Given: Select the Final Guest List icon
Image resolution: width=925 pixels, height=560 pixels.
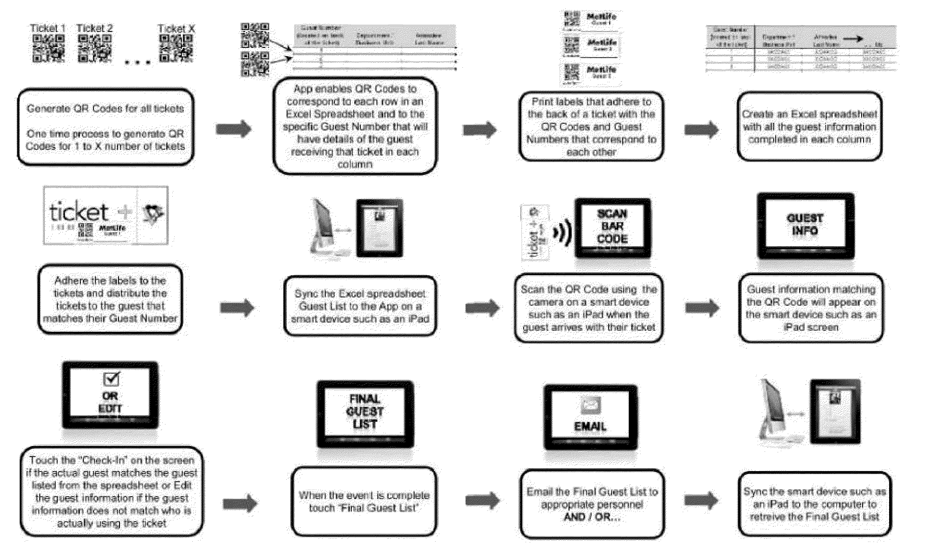Looking at the screenshot, I should click(x=363, y=407).
